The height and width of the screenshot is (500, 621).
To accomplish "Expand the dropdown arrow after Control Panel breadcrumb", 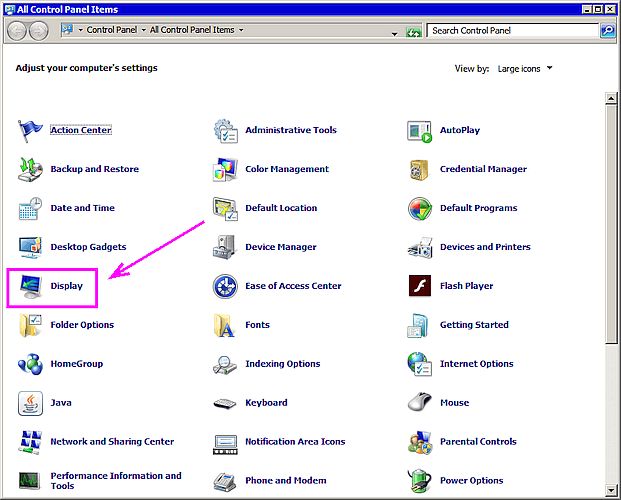I will tap(143, 30).
